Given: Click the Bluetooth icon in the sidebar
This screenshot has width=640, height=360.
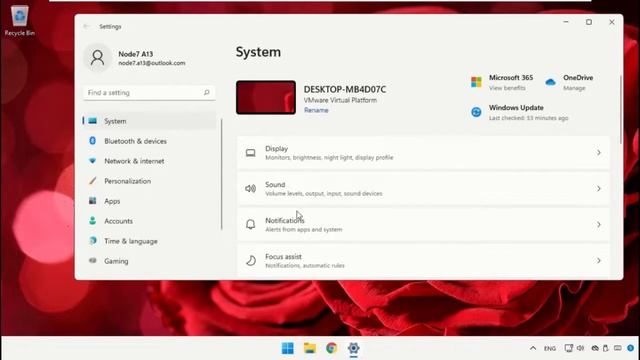Looking at the screenshot, I should tap(93, 140).
